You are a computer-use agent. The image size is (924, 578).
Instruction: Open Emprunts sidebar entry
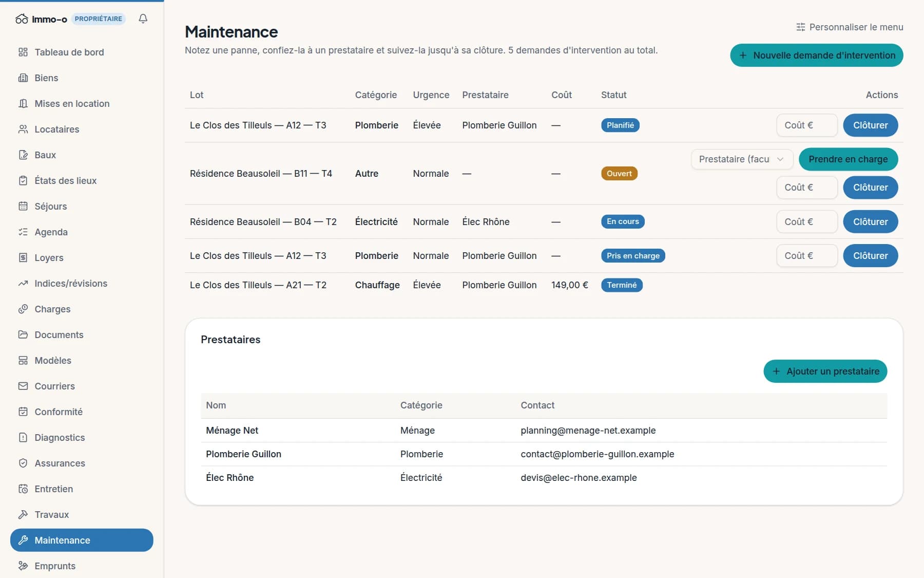coord(82,566)
